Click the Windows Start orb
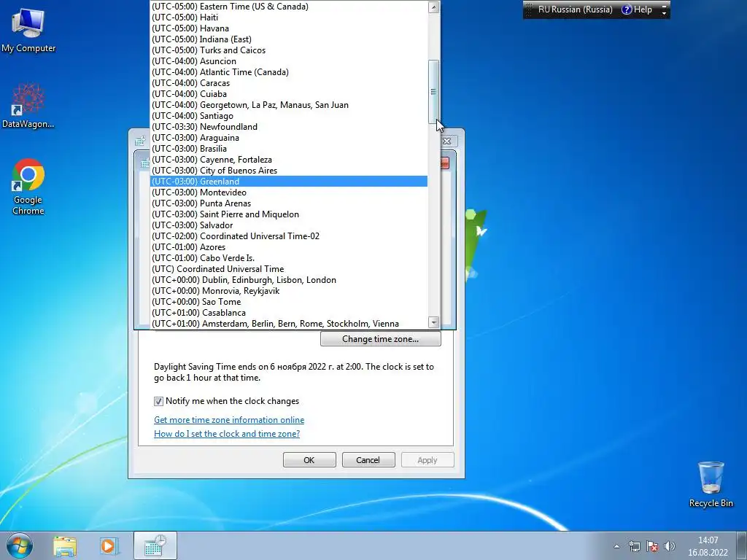Screen dimensions: 747x560 pos(20,545)
